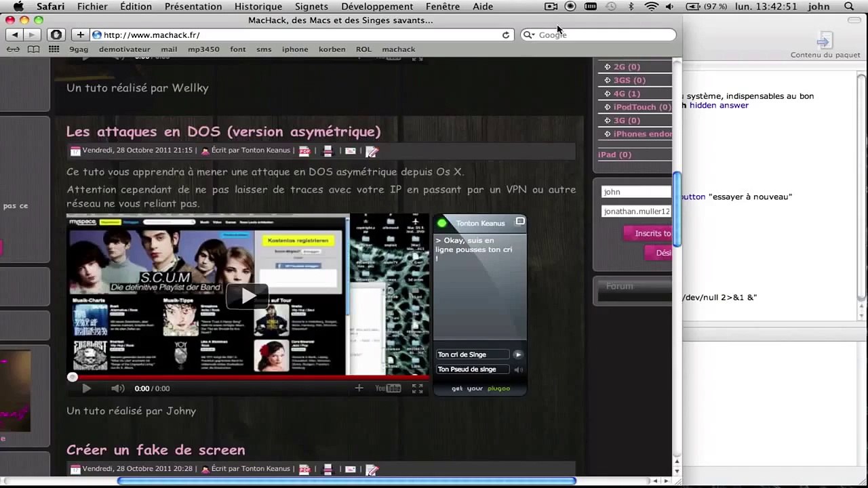This screenshot has width=868, height=488.
Task: Email the DOS attack article
Action: (x=350, y=151)
